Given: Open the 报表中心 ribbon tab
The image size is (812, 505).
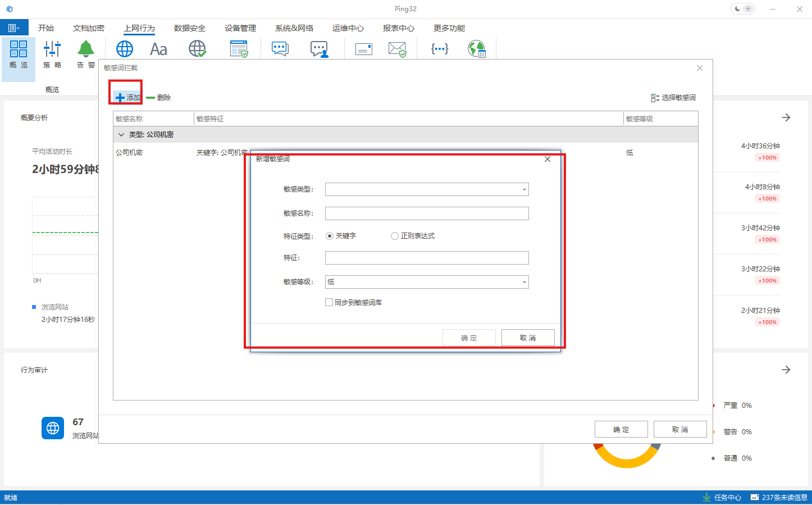Looking at the screenshot, I should (398, 28).
